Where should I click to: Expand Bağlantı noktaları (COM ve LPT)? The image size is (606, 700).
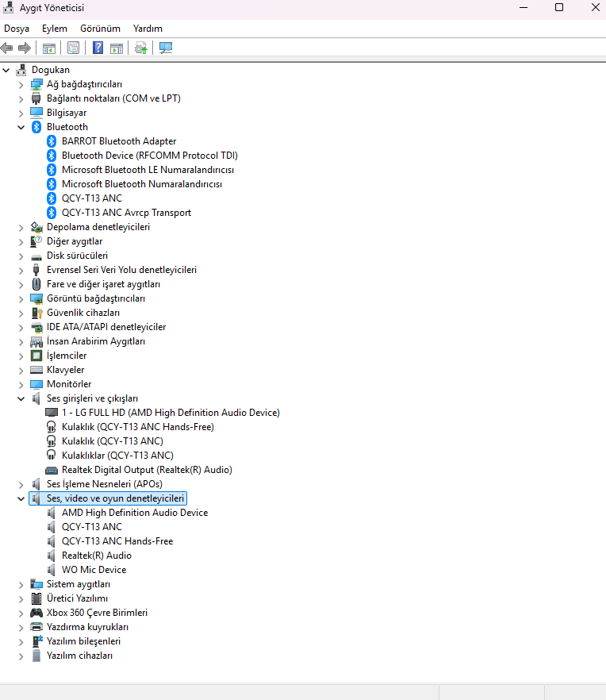tap(21, 99)
